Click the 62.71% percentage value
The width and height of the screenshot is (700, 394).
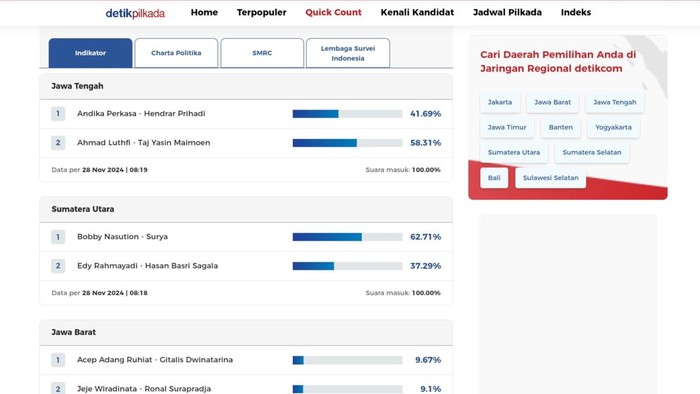tap(425, 237)
